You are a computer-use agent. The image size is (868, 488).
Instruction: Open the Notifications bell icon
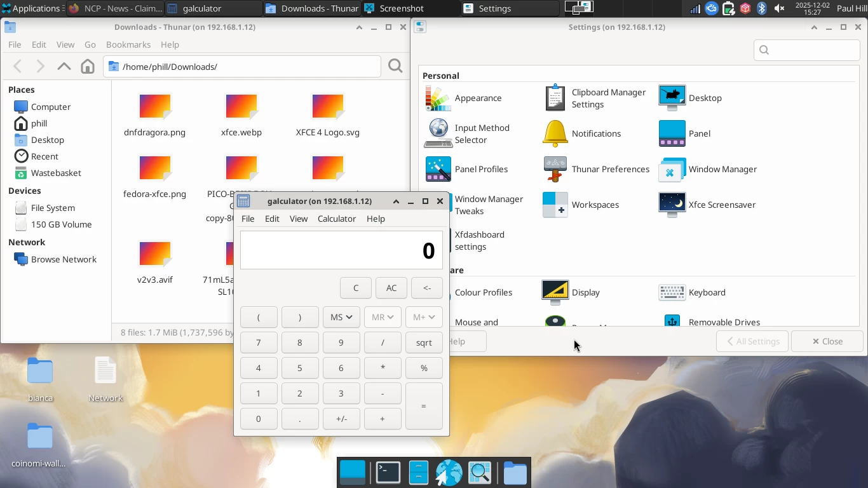point(555,133)
